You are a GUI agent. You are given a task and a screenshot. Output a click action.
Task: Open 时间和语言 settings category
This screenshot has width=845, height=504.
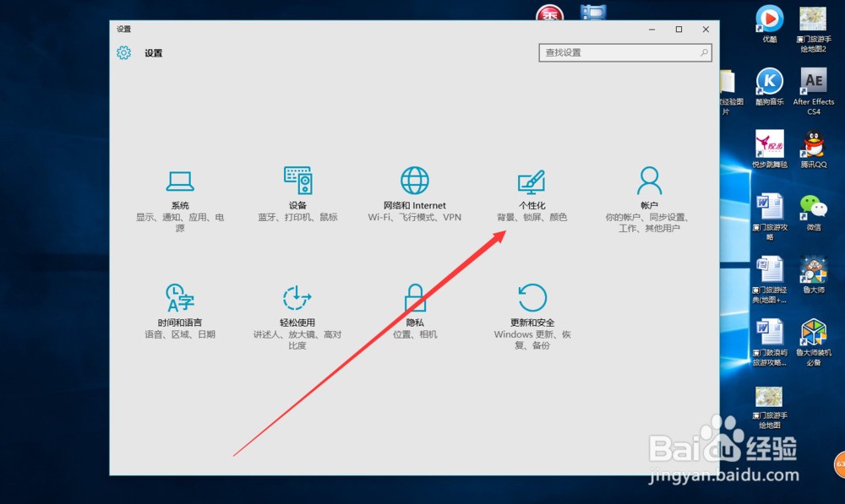(180, 310)
